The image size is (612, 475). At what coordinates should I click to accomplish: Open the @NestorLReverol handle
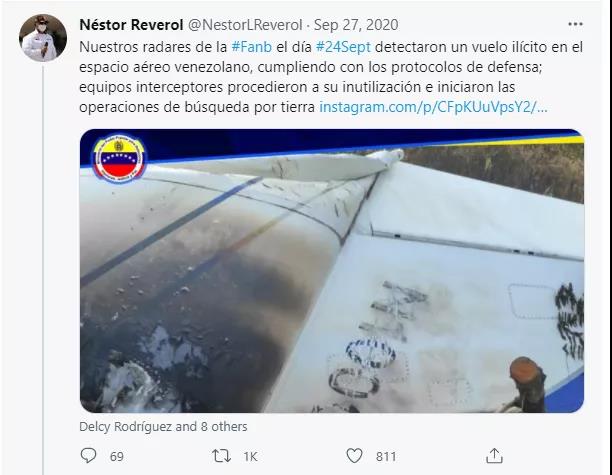(245, 25)
